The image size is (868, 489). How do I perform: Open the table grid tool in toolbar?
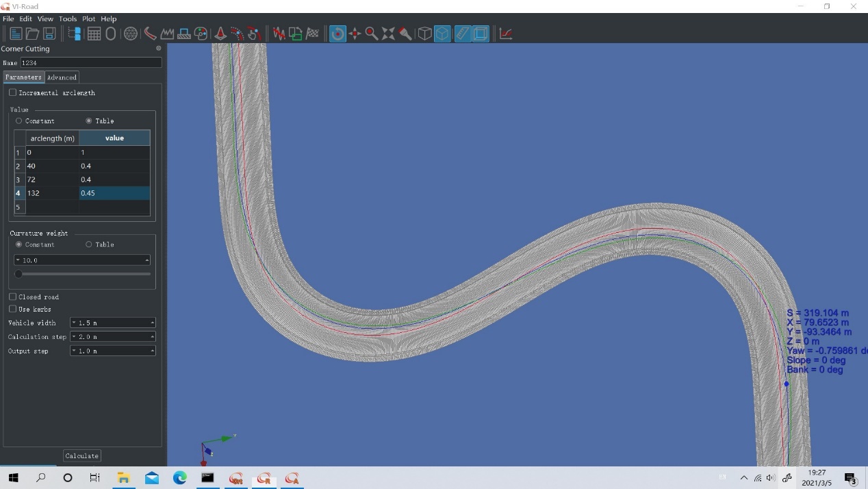coord(94,34)
